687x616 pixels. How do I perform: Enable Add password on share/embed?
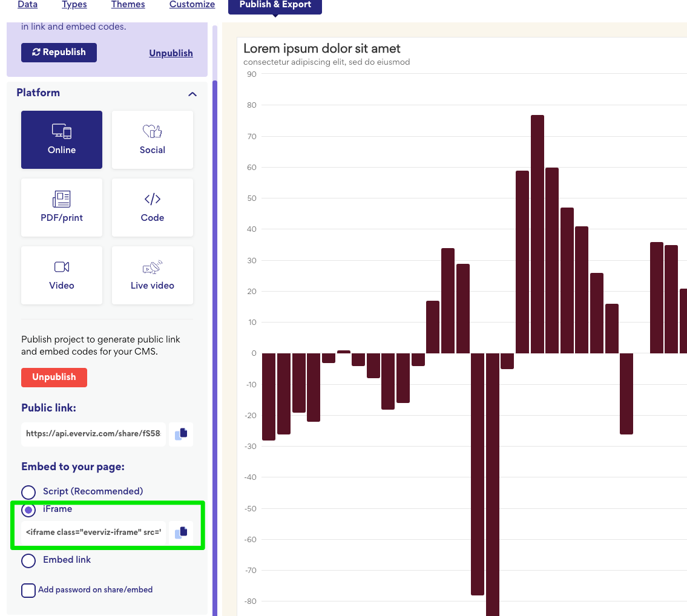pos(28,590)
